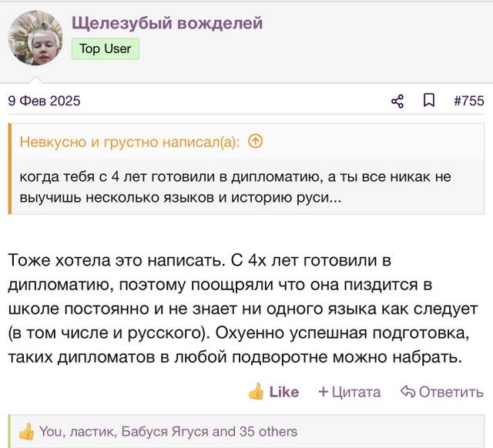493x448 pixels.
Task: Click the thumbs-up icon in reactions bar
Action: pyautogui.click(x=26, y=432)
